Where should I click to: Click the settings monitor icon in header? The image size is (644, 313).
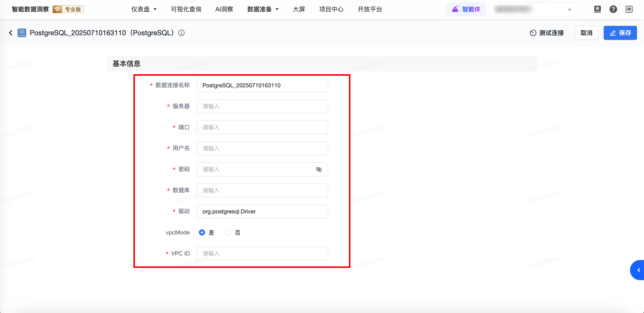pyautogui.click(x=597, y=9)
